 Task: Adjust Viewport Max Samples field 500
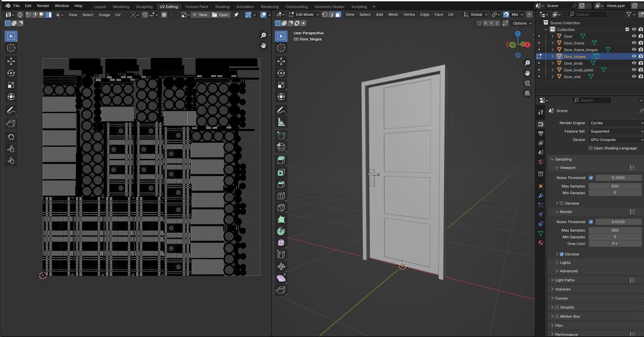coord(615,186)
